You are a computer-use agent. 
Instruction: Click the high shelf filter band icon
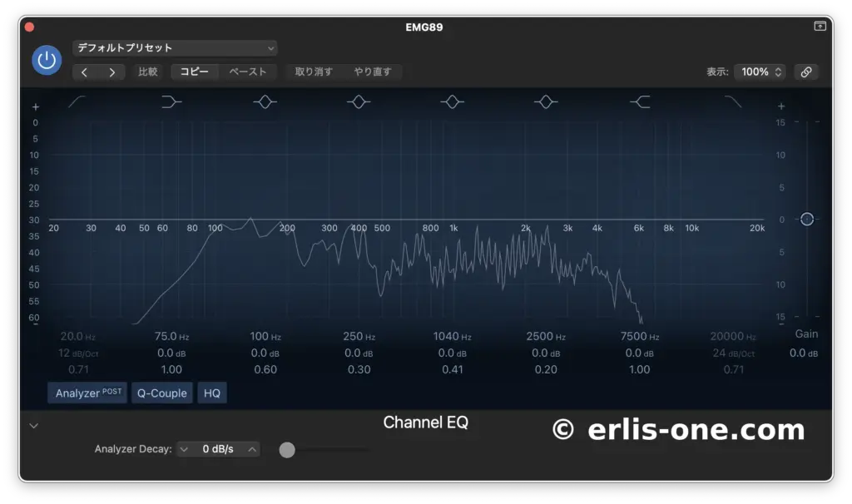(640, 101)
